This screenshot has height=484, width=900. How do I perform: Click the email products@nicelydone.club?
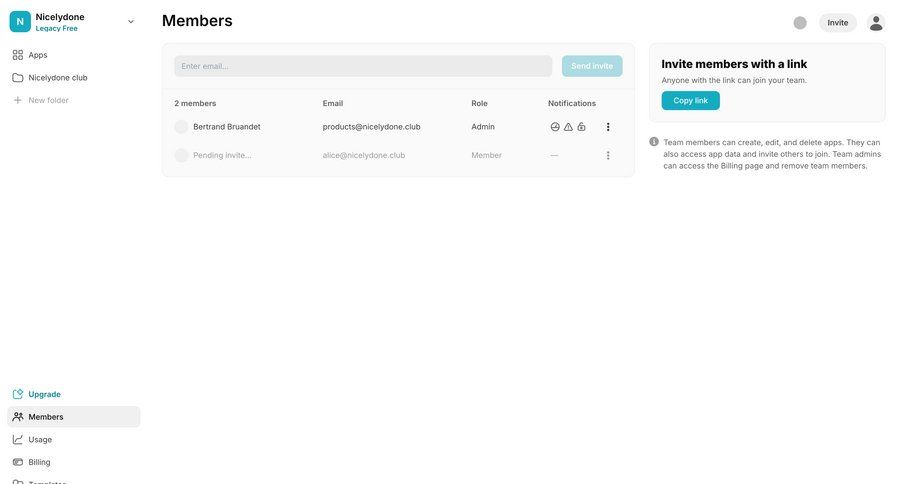pos(371,127)
